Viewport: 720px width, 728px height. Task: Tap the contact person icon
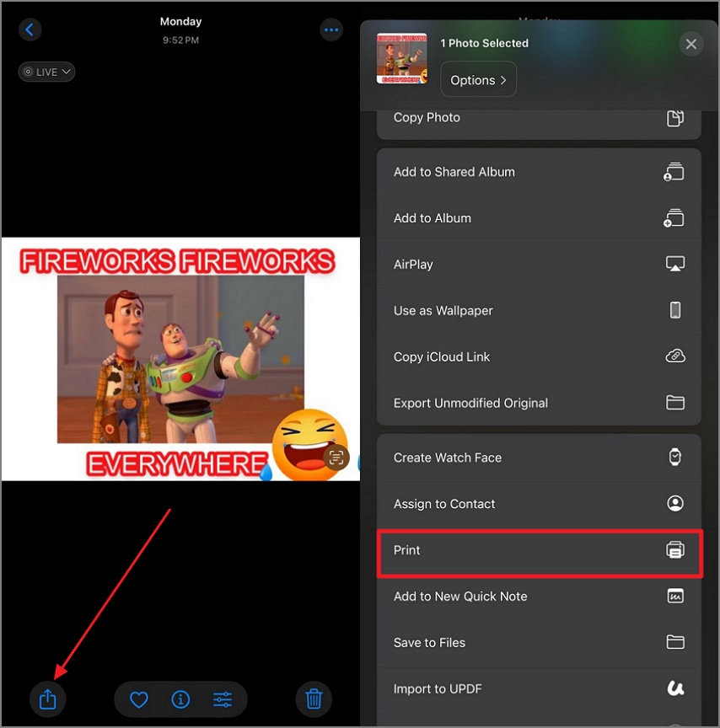pos(675,503)
